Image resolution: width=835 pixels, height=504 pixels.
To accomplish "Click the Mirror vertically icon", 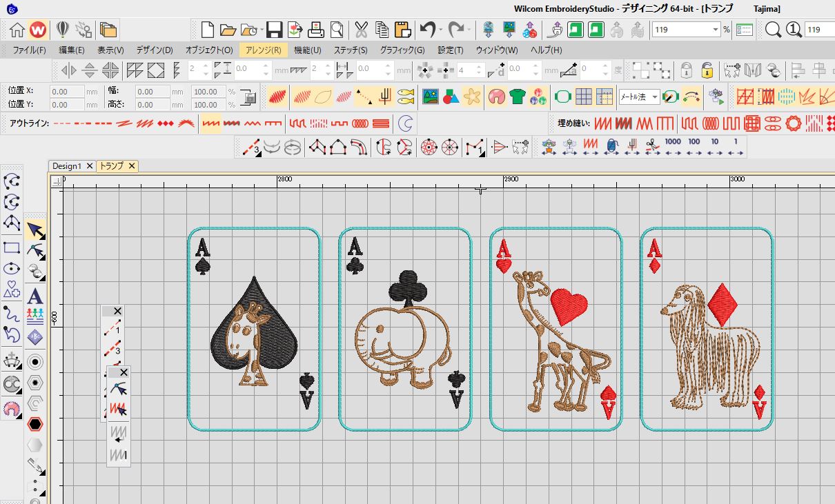I will pos(89,70).
